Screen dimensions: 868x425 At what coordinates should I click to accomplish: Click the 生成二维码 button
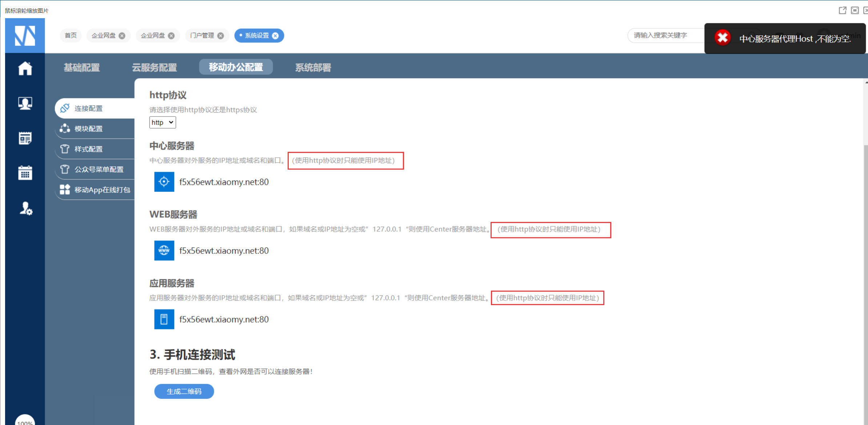184,391
